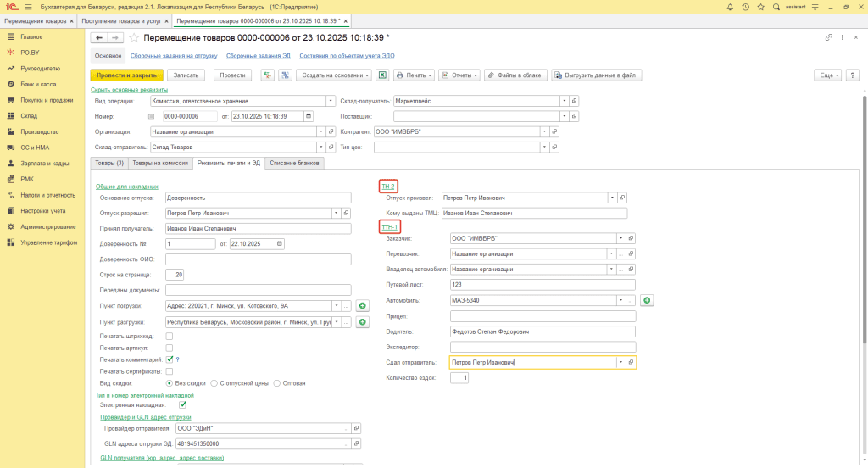Enable Печатать штрихкод checkbox
The height and width of the screenshot is (468, 868).
coord(170,336)
